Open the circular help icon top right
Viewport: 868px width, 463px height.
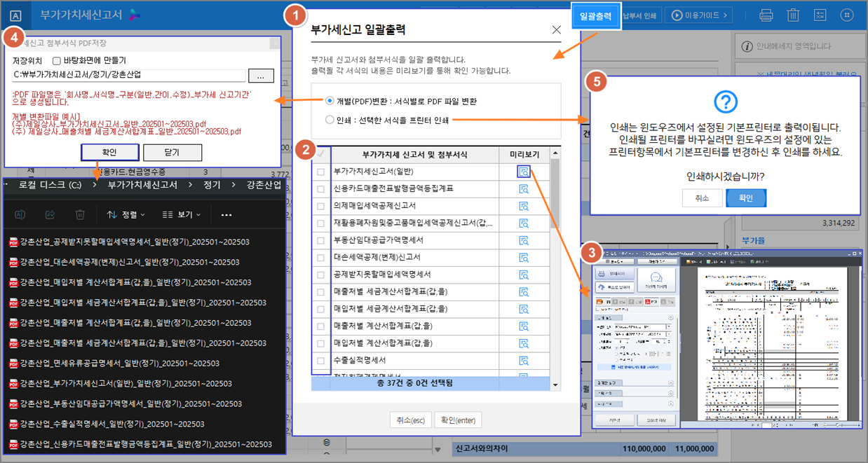click(847, 15)
